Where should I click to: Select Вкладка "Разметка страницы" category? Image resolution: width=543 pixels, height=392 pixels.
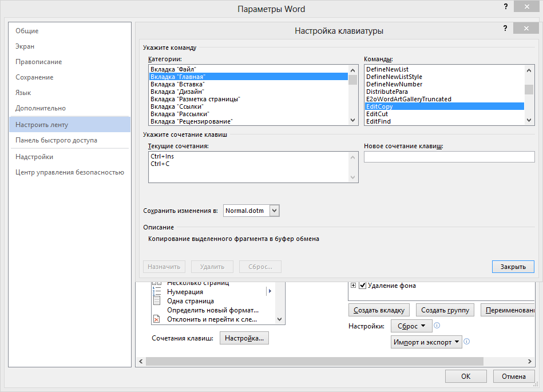(248, 99)
